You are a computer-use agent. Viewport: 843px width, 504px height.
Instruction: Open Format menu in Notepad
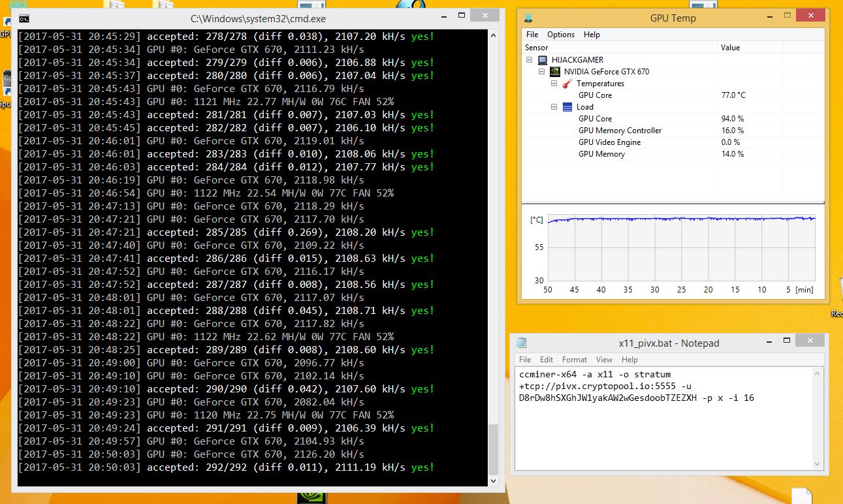[x=575, y=360]
